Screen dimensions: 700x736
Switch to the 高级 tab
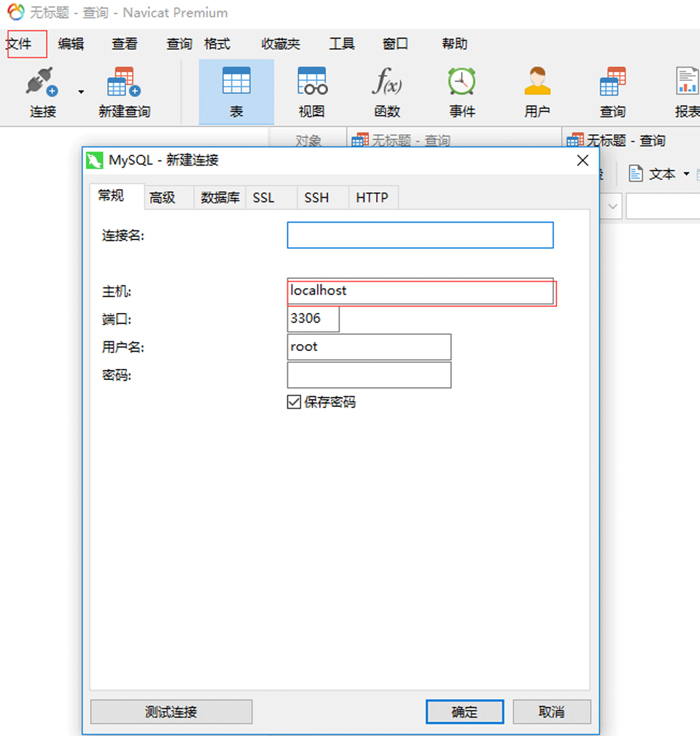(169, 198)
